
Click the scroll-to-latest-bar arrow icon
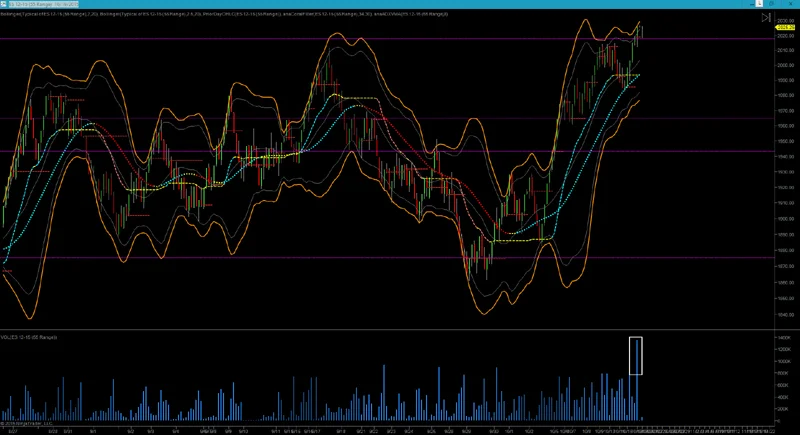766,17
